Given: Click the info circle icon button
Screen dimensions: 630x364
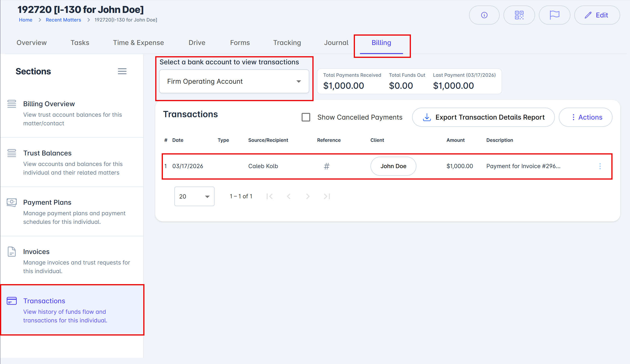Looking at the screenshot, I should (484, 15).
